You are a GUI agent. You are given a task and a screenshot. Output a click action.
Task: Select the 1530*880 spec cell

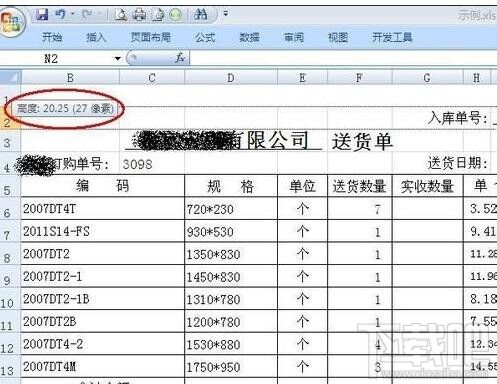point(231,344)
